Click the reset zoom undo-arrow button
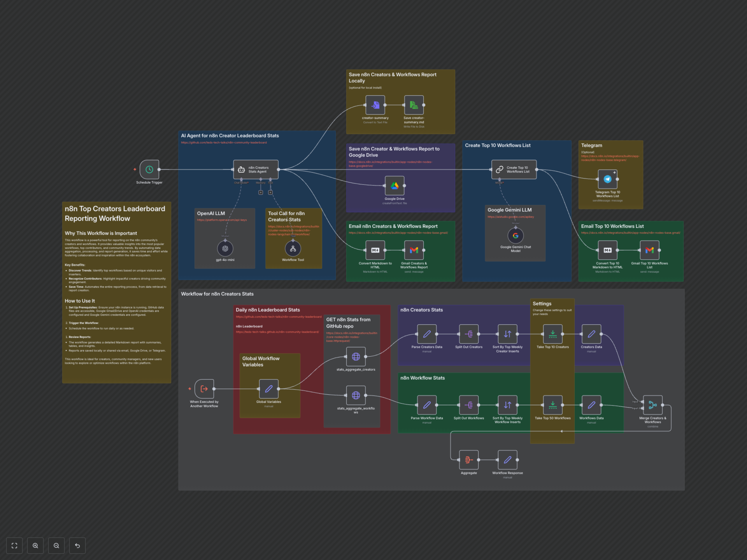Screen dimensions: 747x560 click(77, 545)
